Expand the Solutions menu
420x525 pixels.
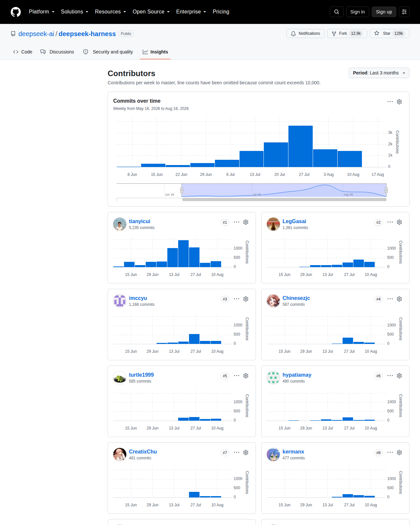[74, 12]
